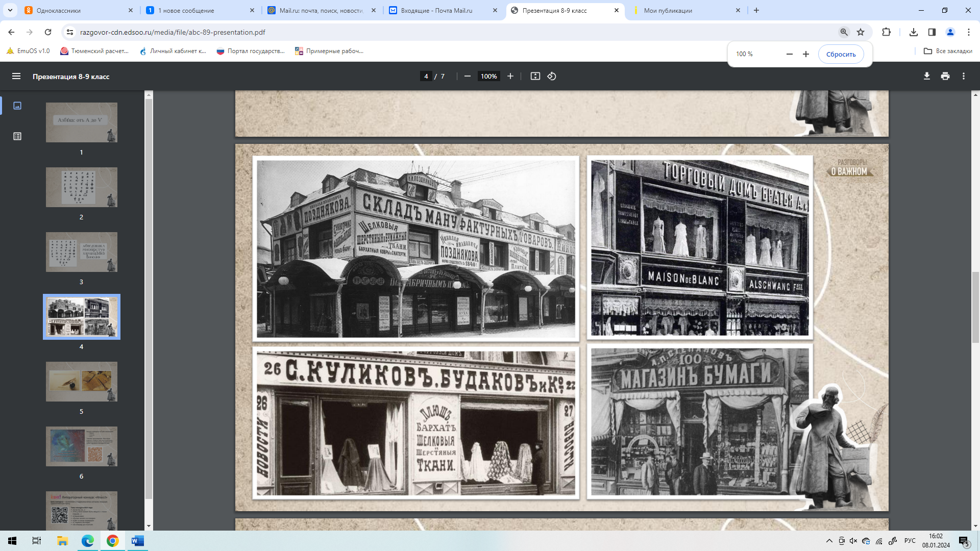The width and height of the screenshot is (980, 551).
Task: Open Тюменский расчет bookmark
Action: pyautogui.click(x=95, y=51)
